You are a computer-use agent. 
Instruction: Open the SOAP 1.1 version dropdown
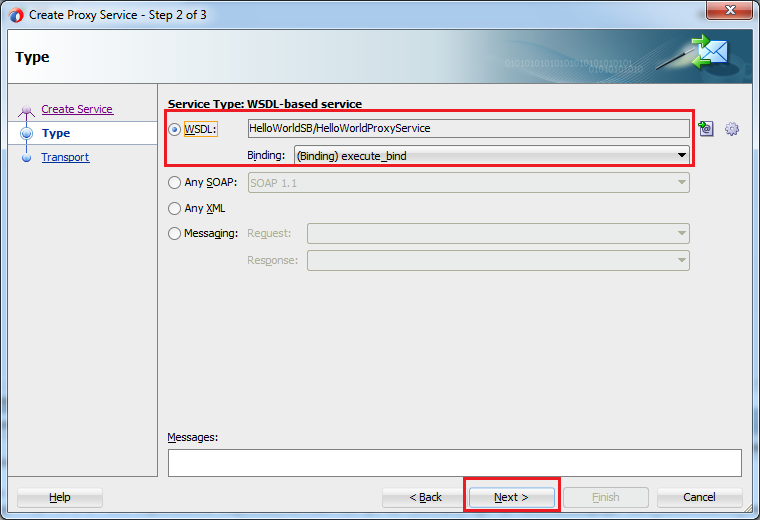(469, 183)
